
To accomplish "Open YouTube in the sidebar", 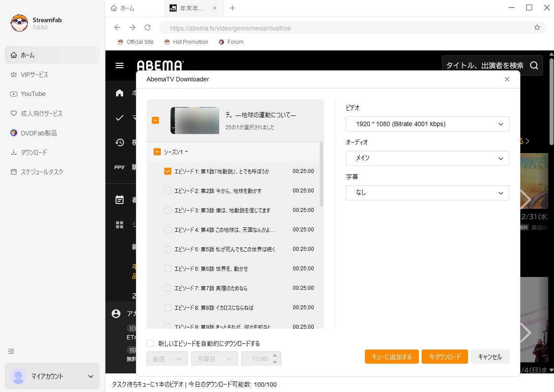I will (33, 94).
